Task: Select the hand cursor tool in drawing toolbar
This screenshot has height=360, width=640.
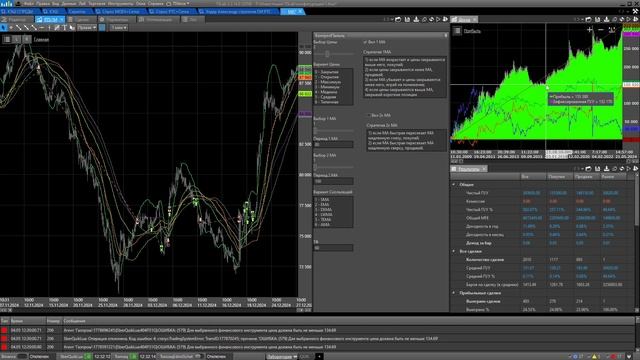Action: click(72, 28)
